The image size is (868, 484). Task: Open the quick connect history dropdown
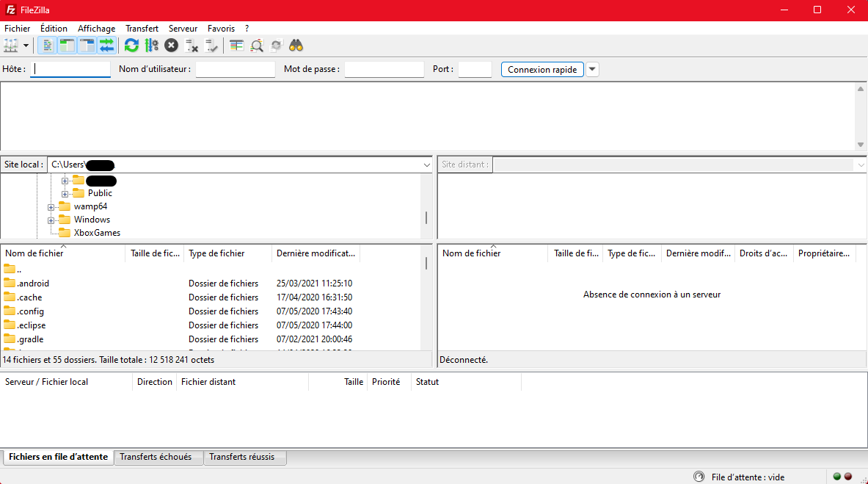[592, 70]
